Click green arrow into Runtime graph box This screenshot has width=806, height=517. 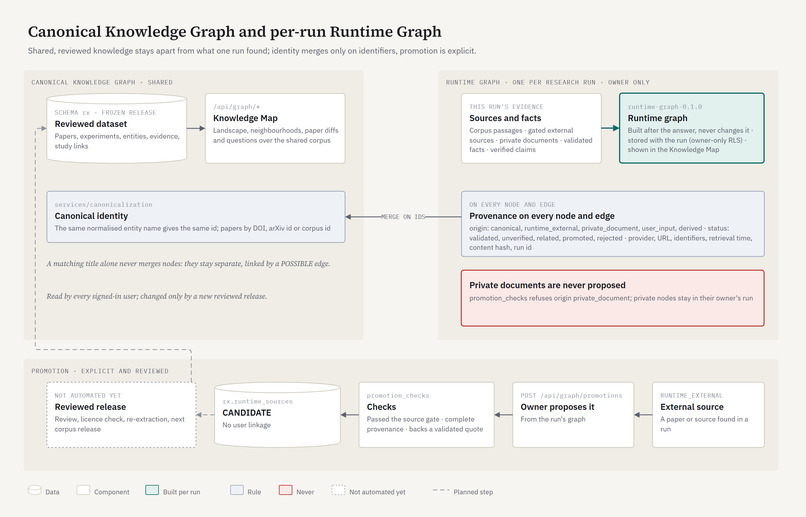(610, 128)
